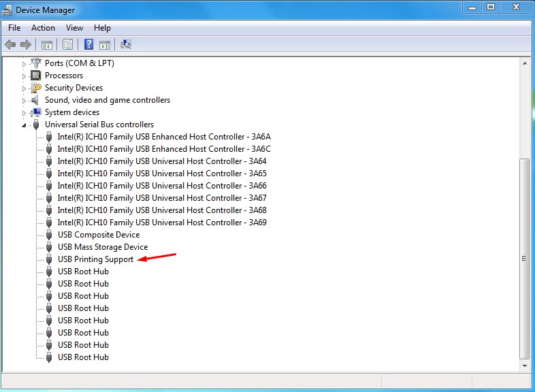
Task: Open the Help menu
Action: click(x=102, y=28)
